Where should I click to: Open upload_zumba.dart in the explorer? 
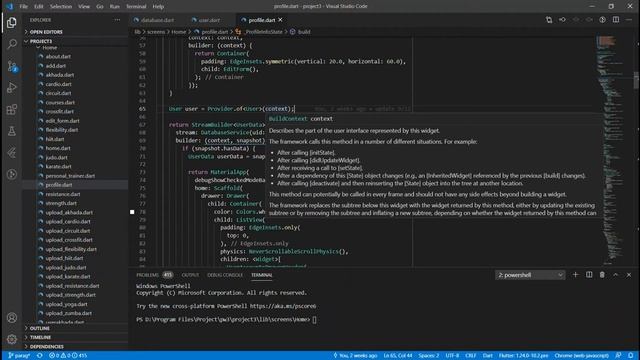click(x=69, y=313)
